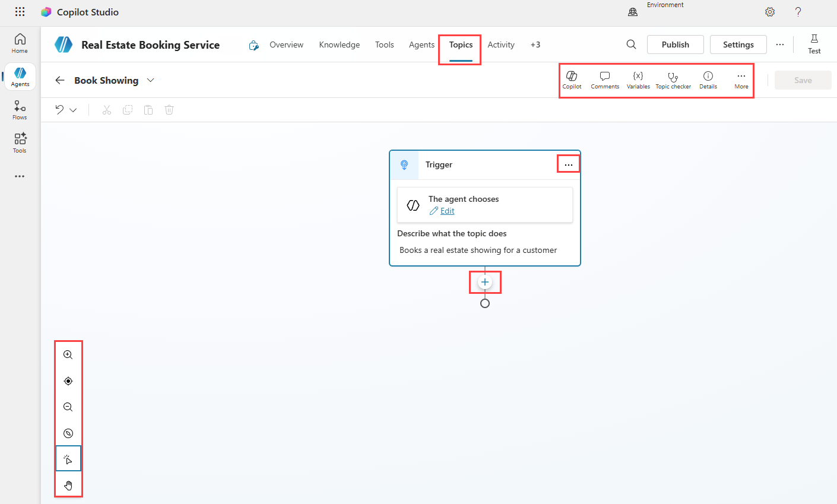Copy the selected node

pyautogui.click(x=128, y=110)
